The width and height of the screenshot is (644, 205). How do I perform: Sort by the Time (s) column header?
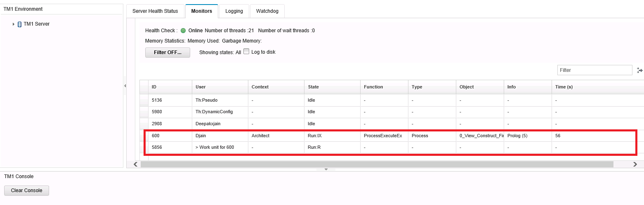tap(598, 87)
